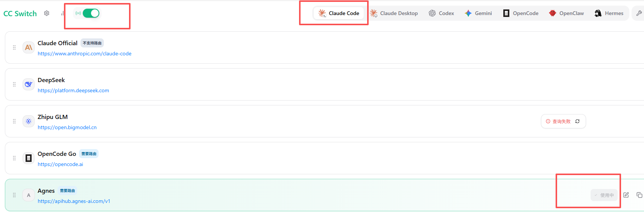Open the apihub.agnes-ai.com/v1 link

(74, 201)
